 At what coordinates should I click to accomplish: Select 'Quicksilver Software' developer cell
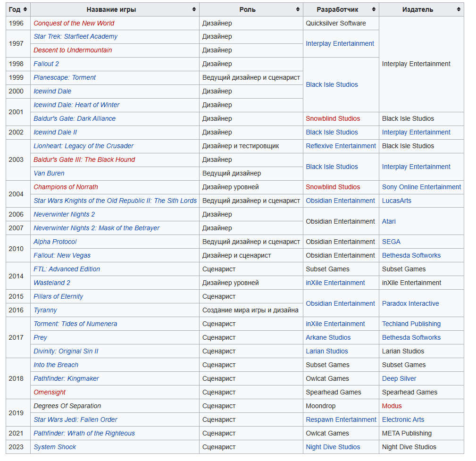(x=336, y=23)
